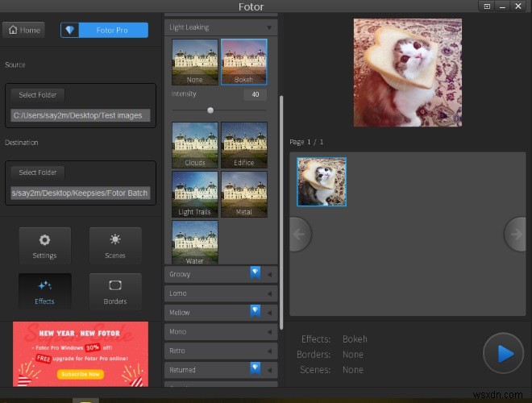Viewport: 532px width, 403px height.
Task: Click the large cat preview image
Action: pyautogui.click(x=408, y=73)
